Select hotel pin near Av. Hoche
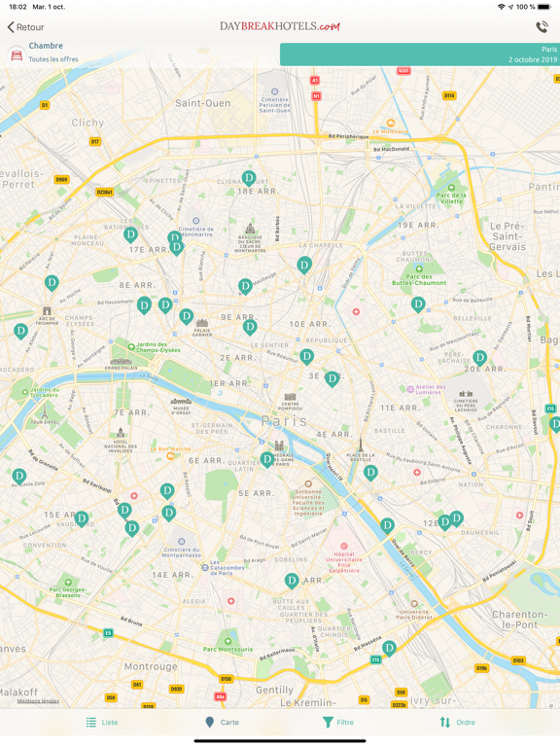Screen dimensions: 560x747 click(52, 283)
